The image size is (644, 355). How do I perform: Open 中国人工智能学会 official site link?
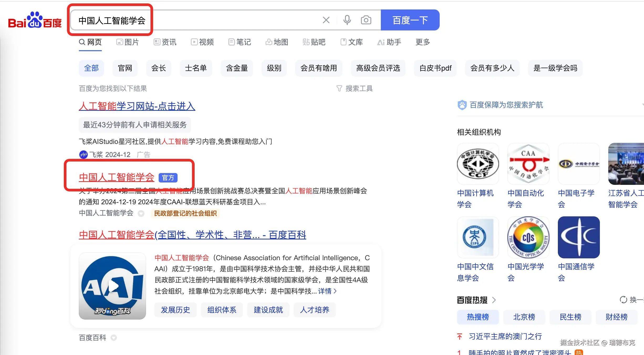pyautogui.click(x=116, y=177)
